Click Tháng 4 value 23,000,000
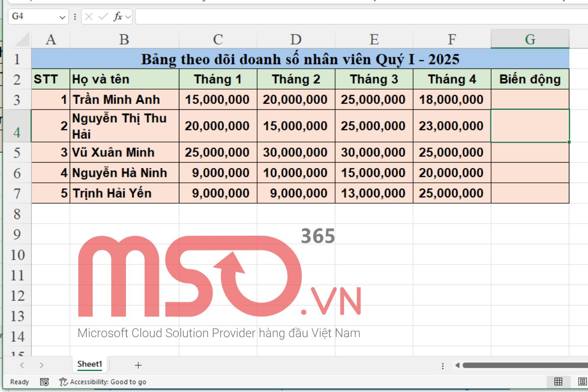The width and height of the screenshot is (588, 392). pyautogui.click(x=452, y=126)
